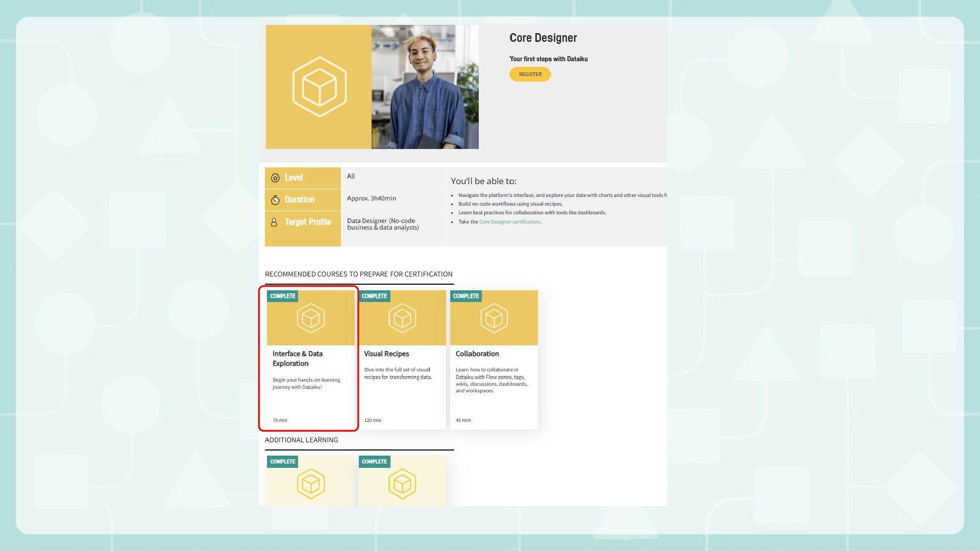Viewport: 980px width, 551px height.
Task: Open the Visual Recipes course title
Action: click(386, 354)
